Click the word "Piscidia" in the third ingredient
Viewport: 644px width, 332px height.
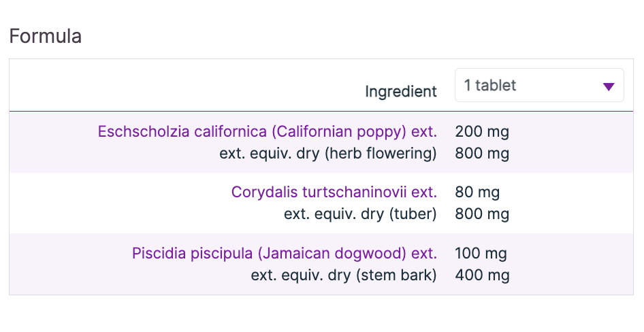pyautogui.click(x=158, y=254)
